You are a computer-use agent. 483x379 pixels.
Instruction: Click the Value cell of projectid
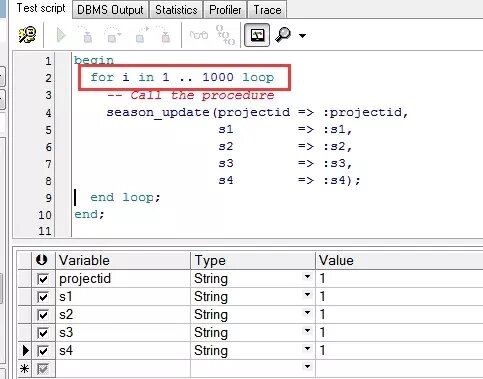point(399,279)
